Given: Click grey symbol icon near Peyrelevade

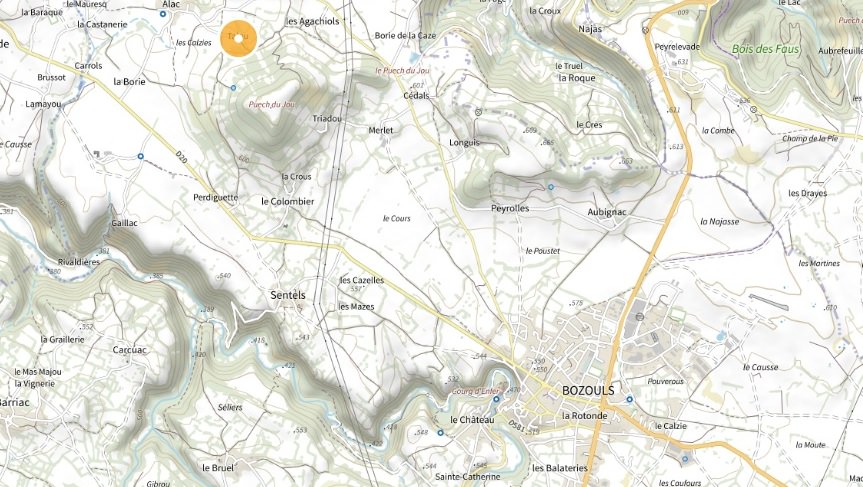Looking at the screenshot, I should 646,30.
